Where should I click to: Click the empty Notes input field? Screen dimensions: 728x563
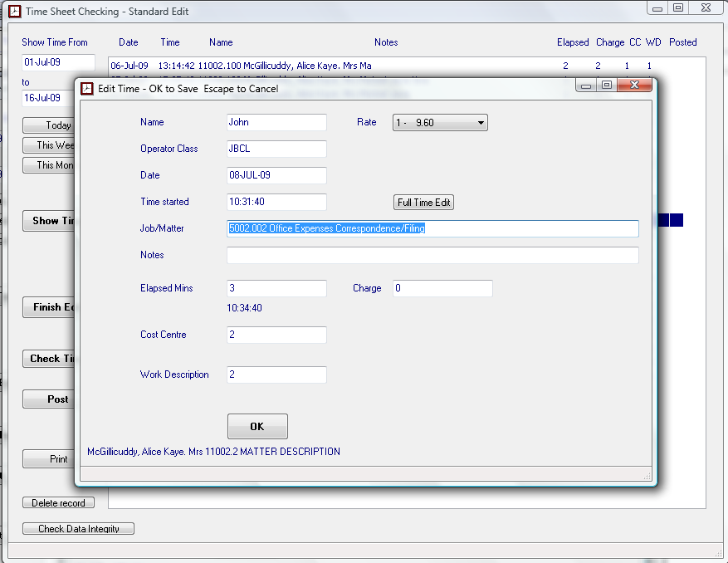point(432,255)
